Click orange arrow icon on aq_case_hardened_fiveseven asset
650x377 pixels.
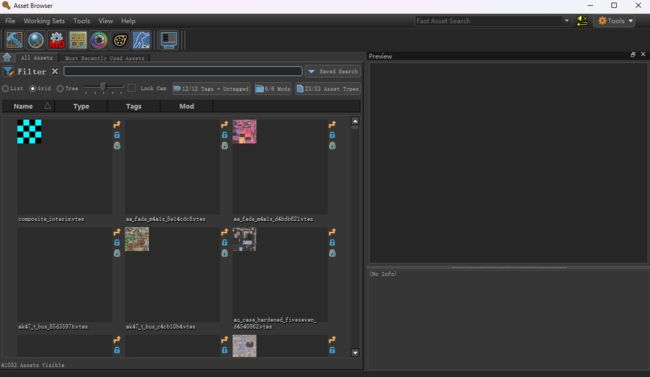332,232
